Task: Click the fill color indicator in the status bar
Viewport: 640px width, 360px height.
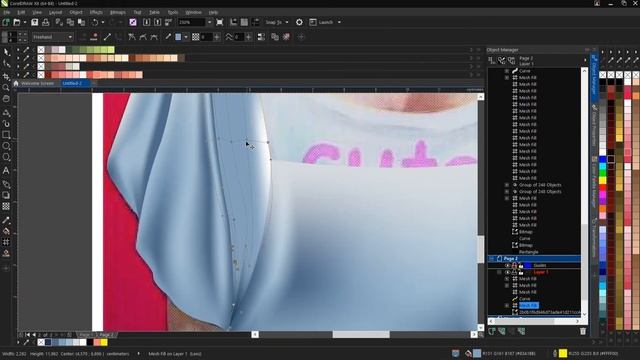Action: pos(477,353)
